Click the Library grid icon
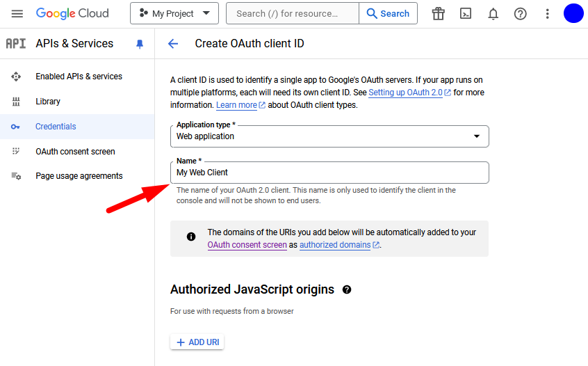 click(x=16, y=102)
